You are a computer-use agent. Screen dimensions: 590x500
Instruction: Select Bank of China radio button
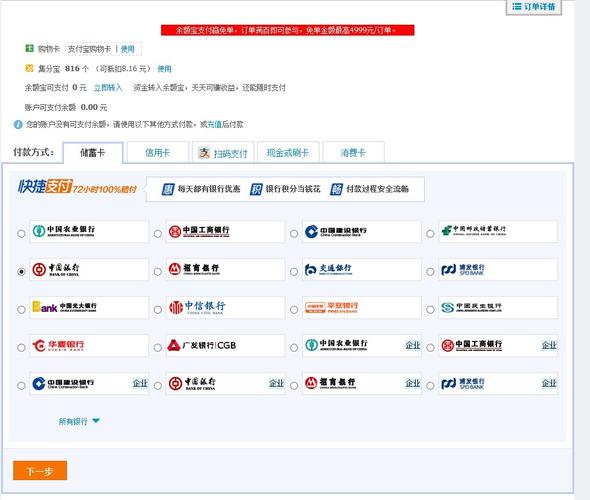[21, 271]
